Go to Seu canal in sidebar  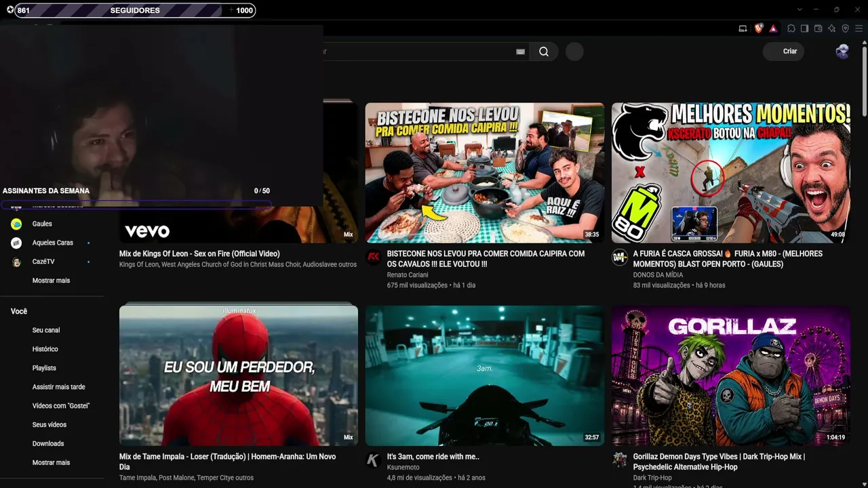coord(46,330)
